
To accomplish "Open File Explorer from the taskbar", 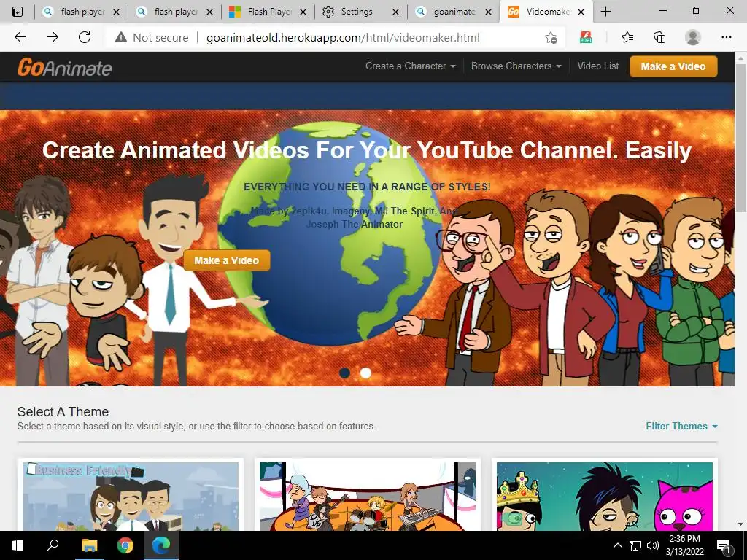I will pyautogui.click(x=89, y=545).
